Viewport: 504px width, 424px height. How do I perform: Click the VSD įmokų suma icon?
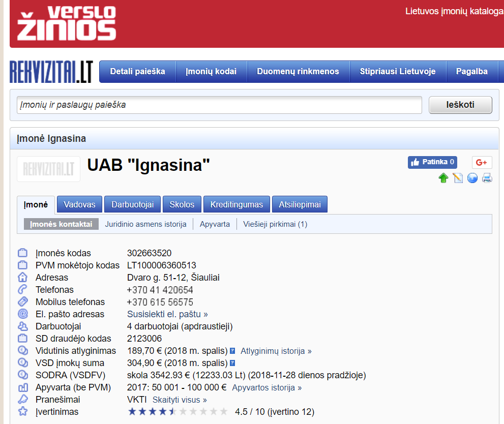click(22, 362)
